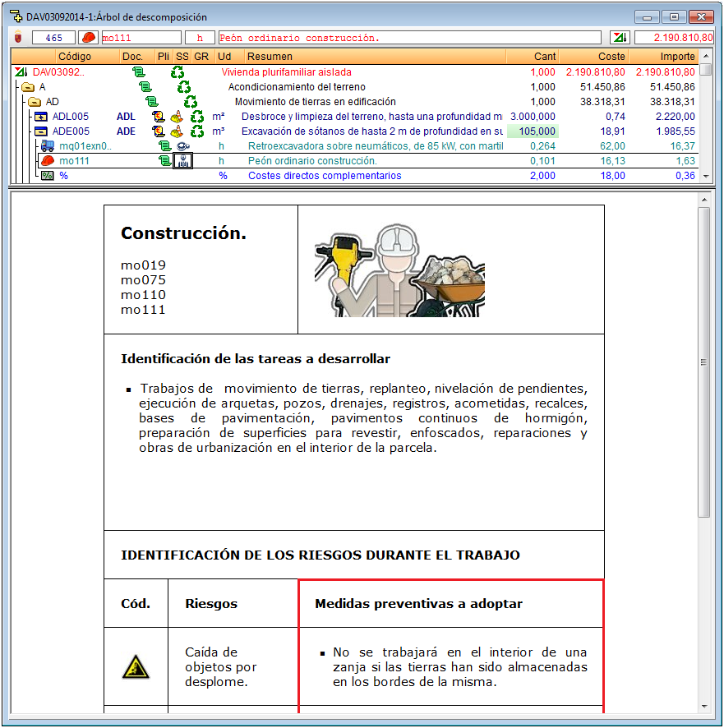Open the specification scroll icon in the DAV03092 row
This screenshot has width=724, height=728.
coord(139,72)
